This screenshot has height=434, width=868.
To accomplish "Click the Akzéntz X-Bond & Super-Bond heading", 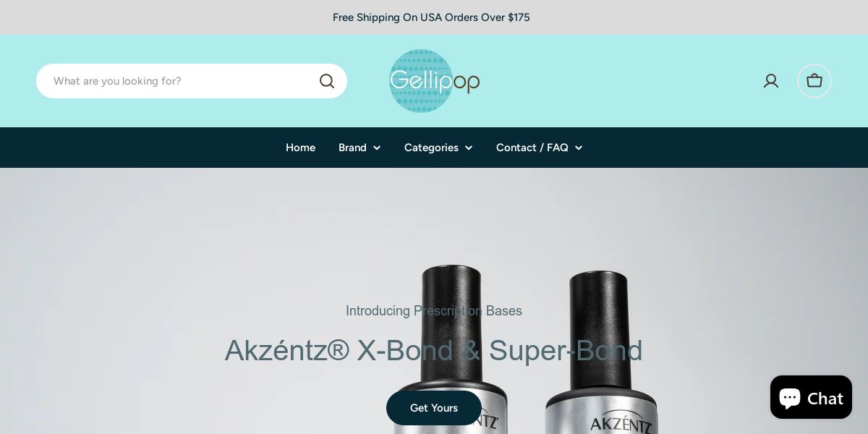I will [434, 350].
